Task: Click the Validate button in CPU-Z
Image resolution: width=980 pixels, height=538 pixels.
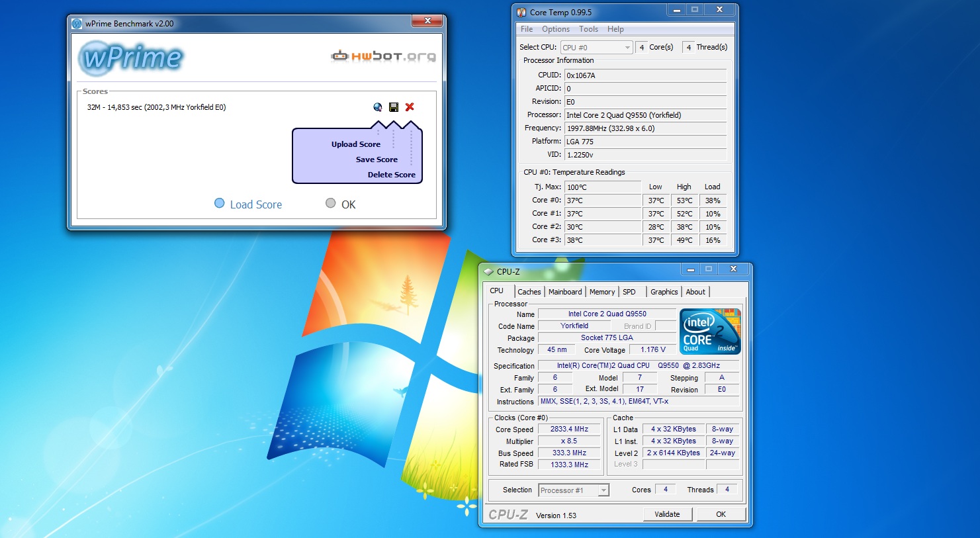Action: point(667,514)
